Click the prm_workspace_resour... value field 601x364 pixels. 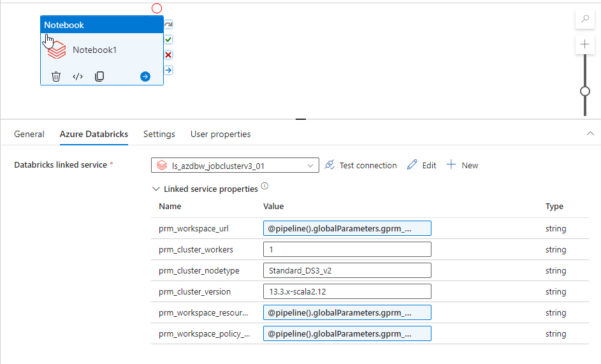point(347,312)
